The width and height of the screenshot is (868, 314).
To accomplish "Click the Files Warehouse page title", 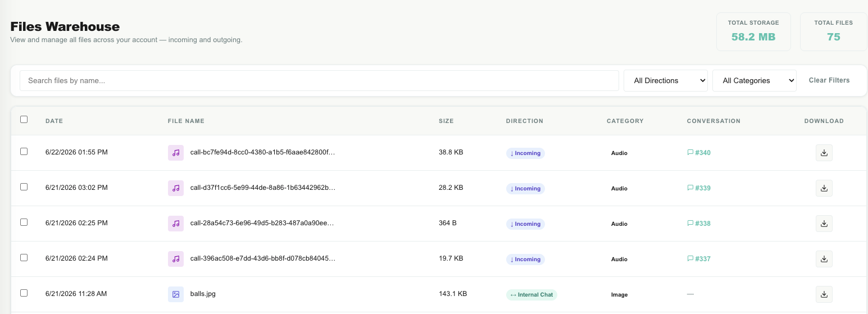I will [65, 26].
